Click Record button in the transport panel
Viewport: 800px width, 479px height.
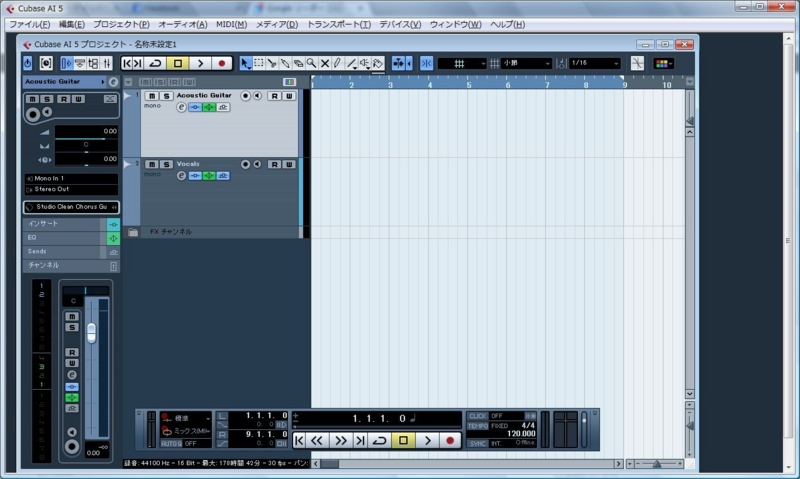450,440
